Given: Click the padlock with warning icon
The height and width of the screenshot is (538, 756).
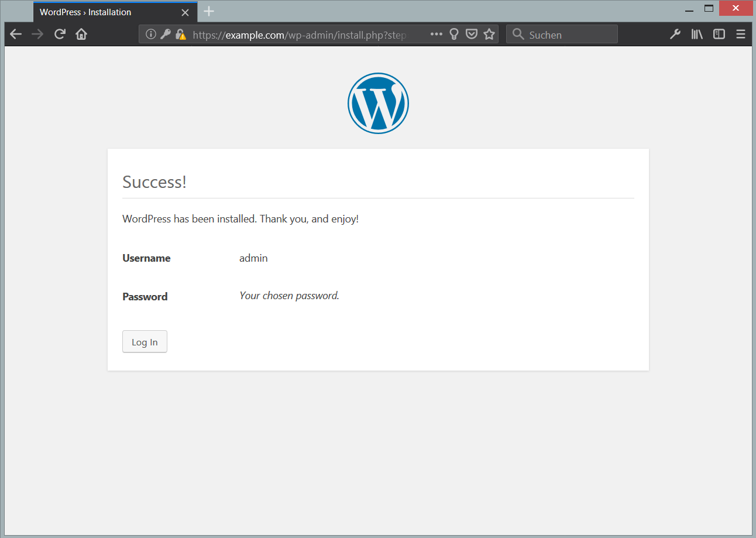Looking at the screenshot, I should pyautogui.click(x=181, y=35).
